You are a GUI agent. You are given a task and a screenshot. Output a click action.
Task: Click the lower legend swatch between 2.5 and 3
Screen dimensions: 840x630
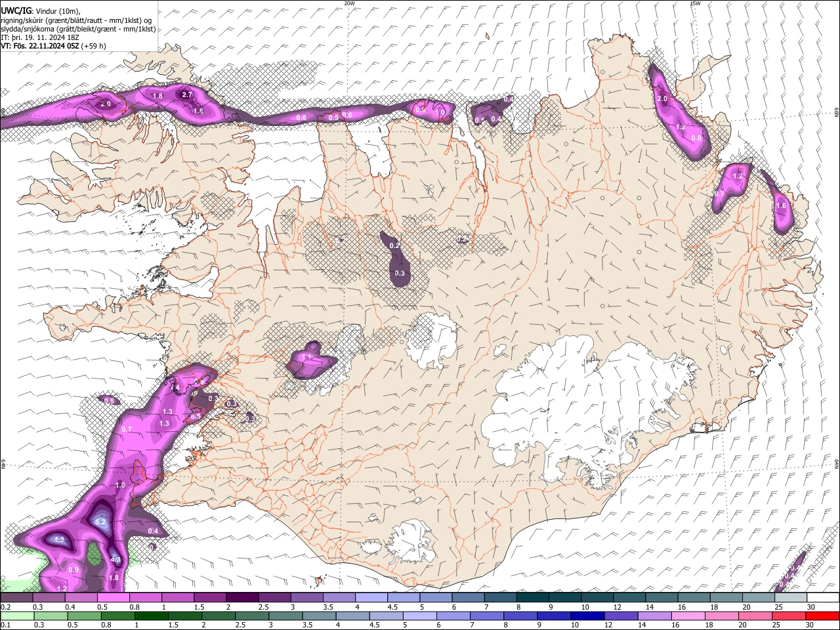pyautogui.click(x=252, y=616)
